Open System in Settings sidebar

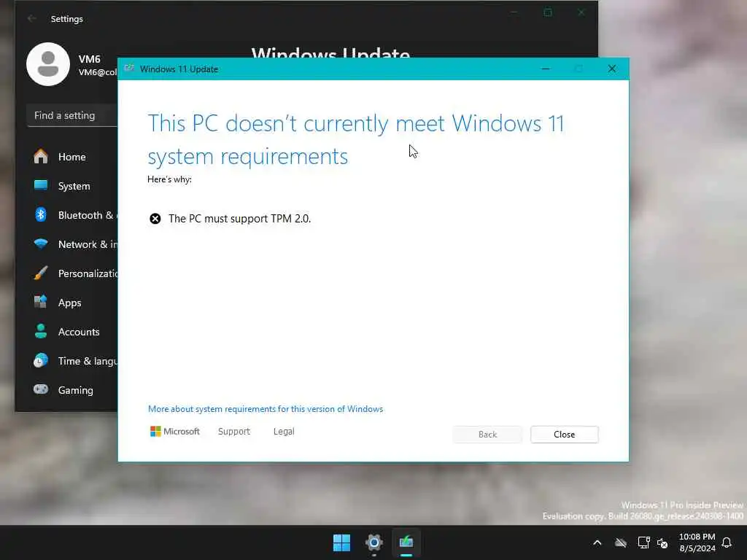[x=72, y=186]
